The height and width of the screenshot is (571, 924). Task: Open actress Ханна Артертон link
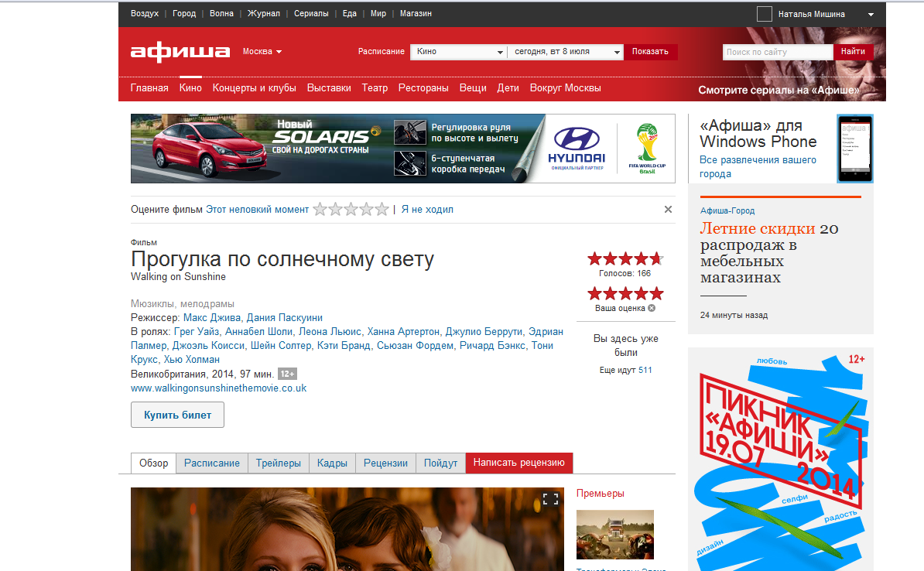tap(403, 332)
